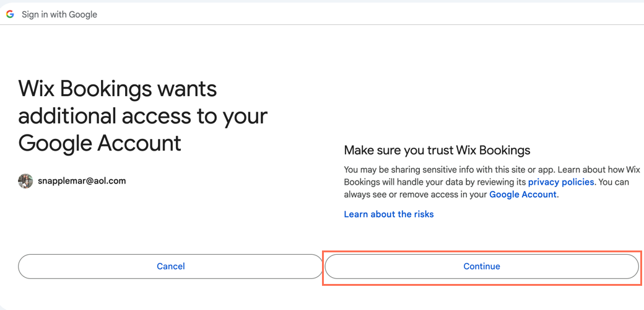This screenshot has width=644, height=310.
Task: Click Wix Bookings in the trust heading
Action: [494, 150]
